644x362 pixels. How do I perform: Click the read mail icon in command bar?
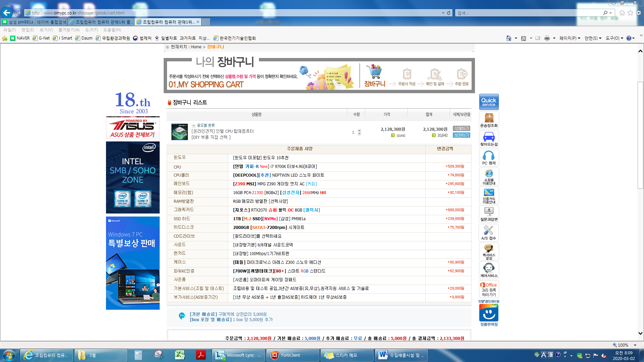(x=538, y=38)
